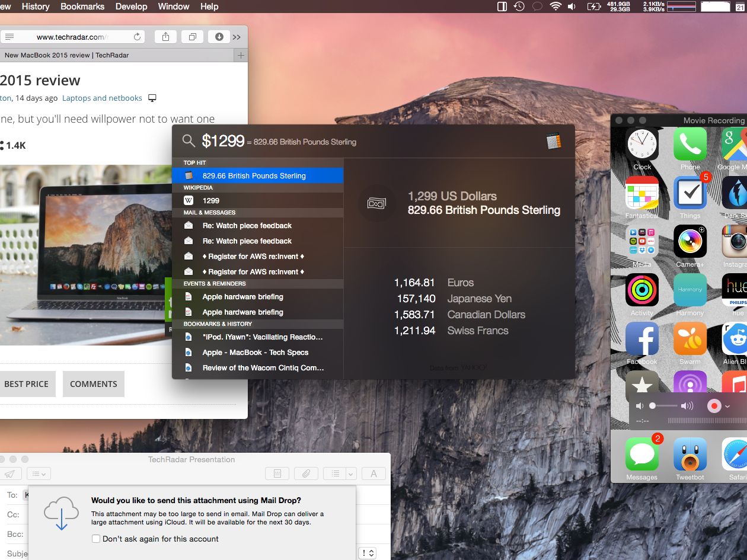Open the stationery pane icon in Mail

coord(277,473)
